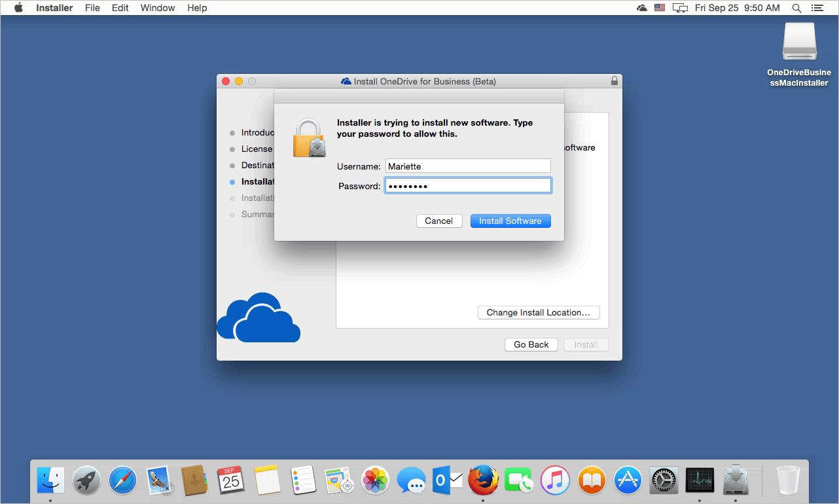Viewport: 839px width, 504px height.
Task: Open Firefox in the Dock
Action: (484, 481)
